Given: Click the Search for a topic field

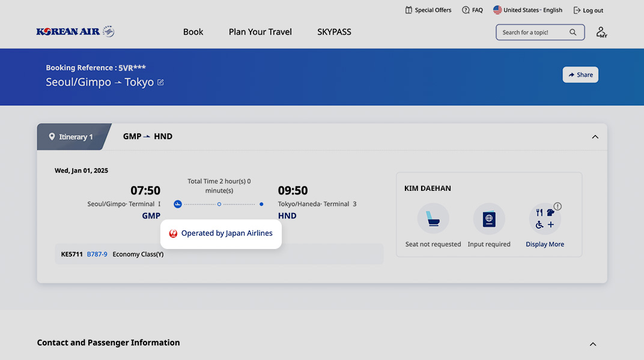Looking at the screenshot, I should coord(532,32).
